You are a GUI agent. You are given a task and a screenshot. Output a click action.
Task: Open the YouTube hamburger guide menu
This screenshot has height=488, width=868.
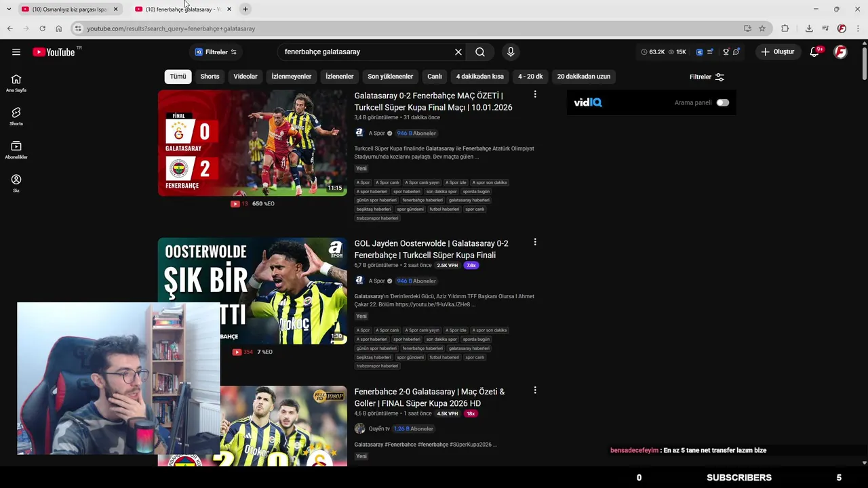(x=16, y=52)
